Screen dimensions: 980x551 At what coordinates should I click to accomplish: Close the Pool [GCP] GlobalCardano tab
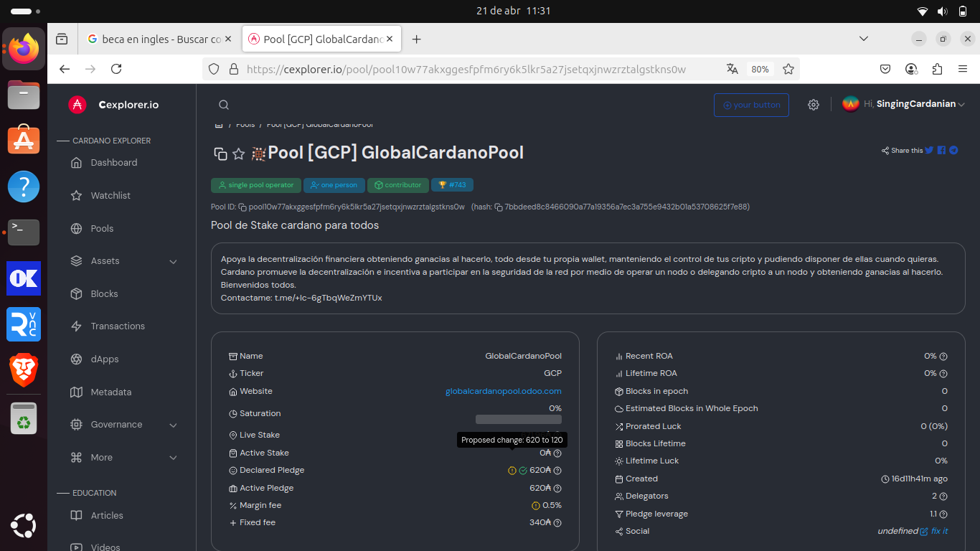pos(390,39)
